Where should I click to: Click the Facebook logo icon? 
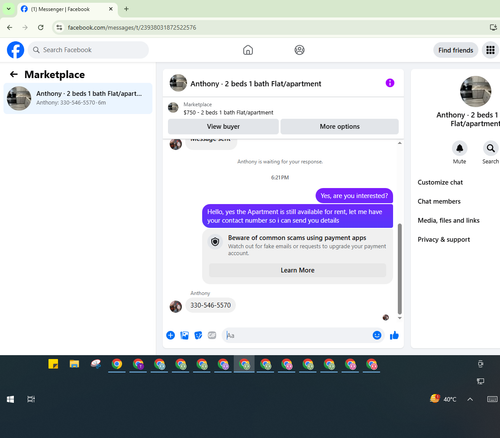[15, 50]
